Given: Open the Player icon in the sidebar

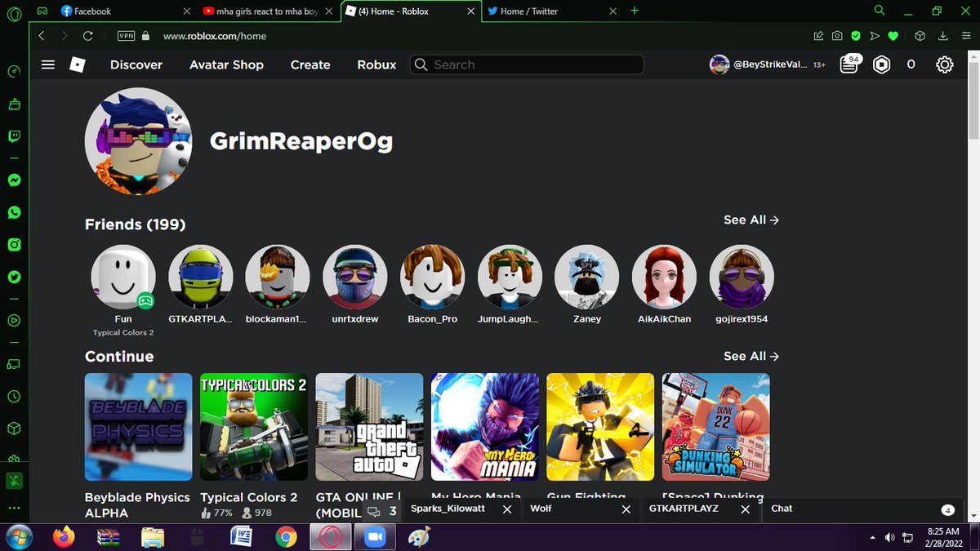Looking at the screenshot, I should [14, 320].
